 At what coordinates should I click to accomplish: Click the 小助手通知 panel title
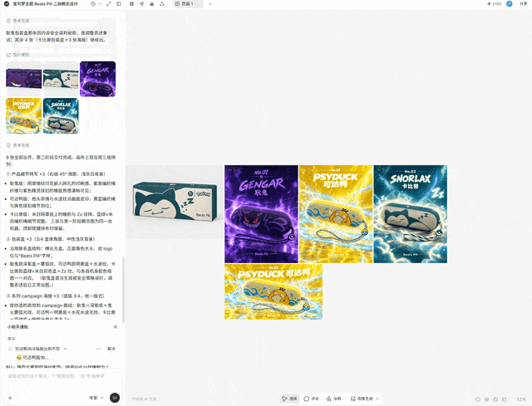(x=17, y=326)
